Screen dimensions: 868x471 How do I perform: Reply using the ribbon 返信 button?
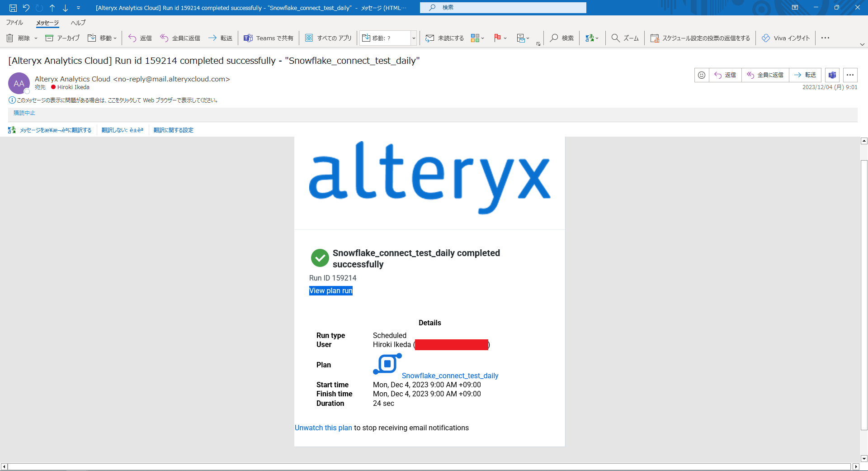coord(140,38)
